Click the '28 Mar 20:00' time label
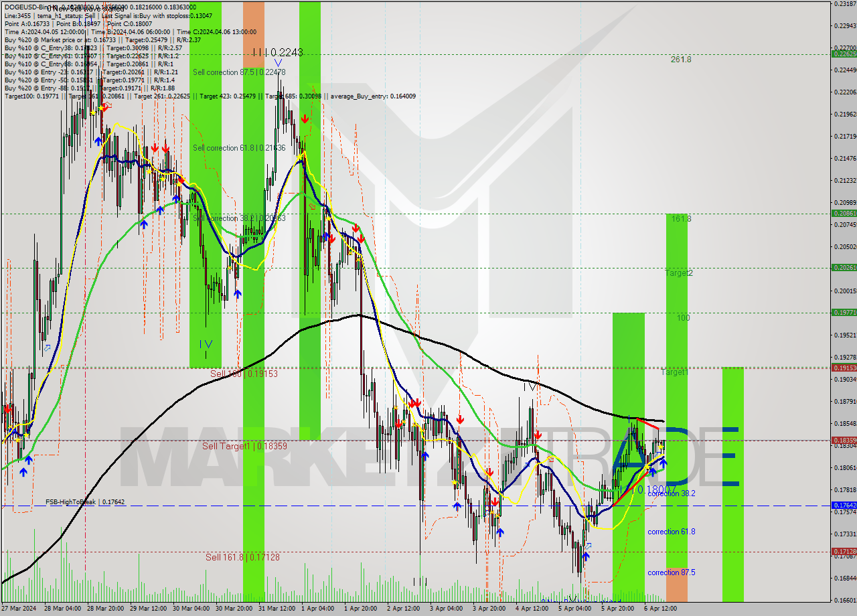The height and width of the screenshot is (616, 857). [x=105, y=609]
